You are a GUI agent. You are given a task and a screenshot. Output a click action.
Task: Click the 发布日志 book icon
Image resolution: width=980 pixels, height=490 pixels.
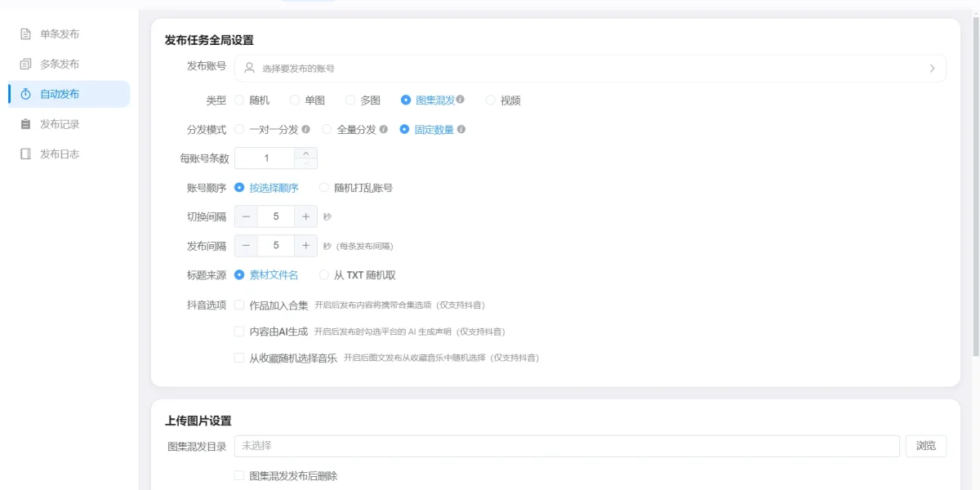[25, 154]
